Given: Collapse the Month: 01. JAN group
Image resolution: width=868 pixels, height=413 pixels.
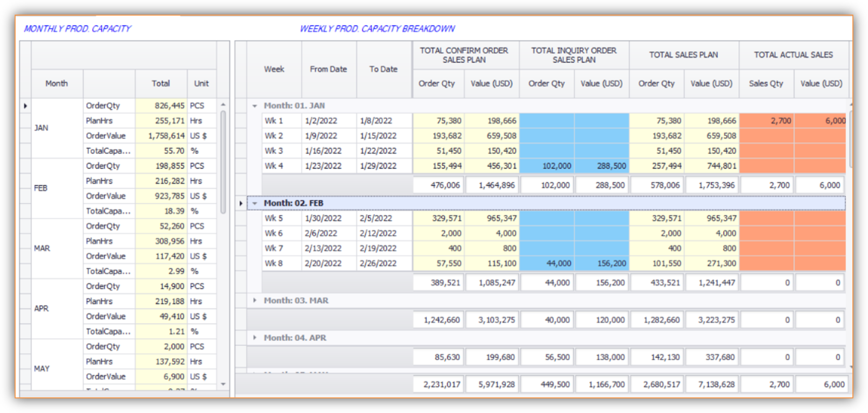Looking at the screenshot, I should [255, 106].
